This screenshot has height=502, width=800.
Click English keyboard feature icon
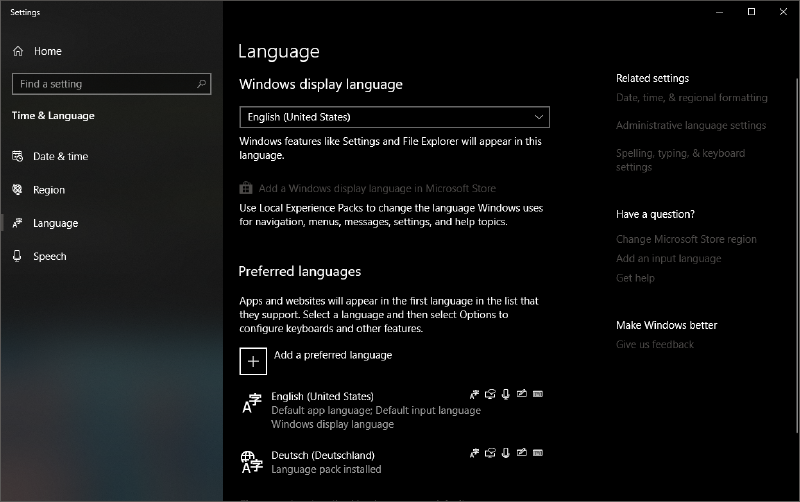click(538, 394)
